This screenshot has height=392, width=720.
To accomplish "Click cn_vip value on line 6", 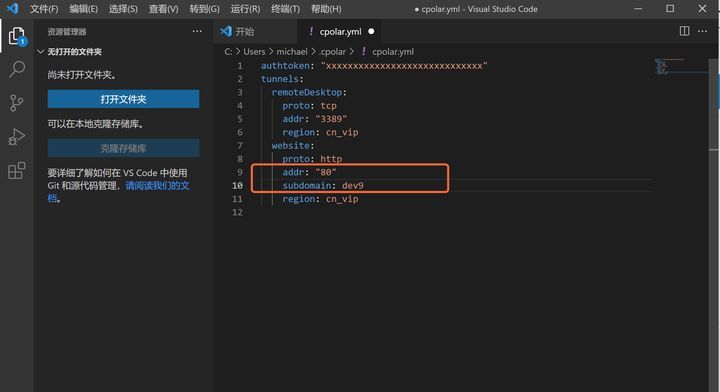I will 342,132.
